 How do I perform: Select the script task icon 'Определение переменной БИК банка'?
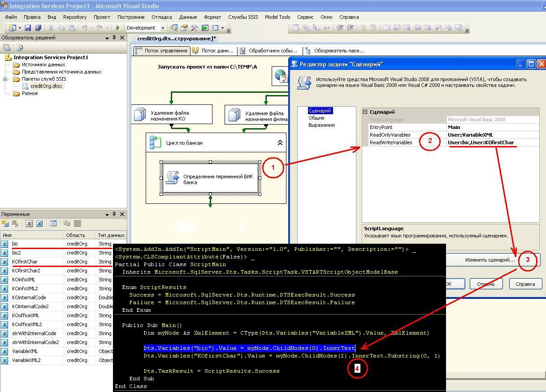pos(172,177)
